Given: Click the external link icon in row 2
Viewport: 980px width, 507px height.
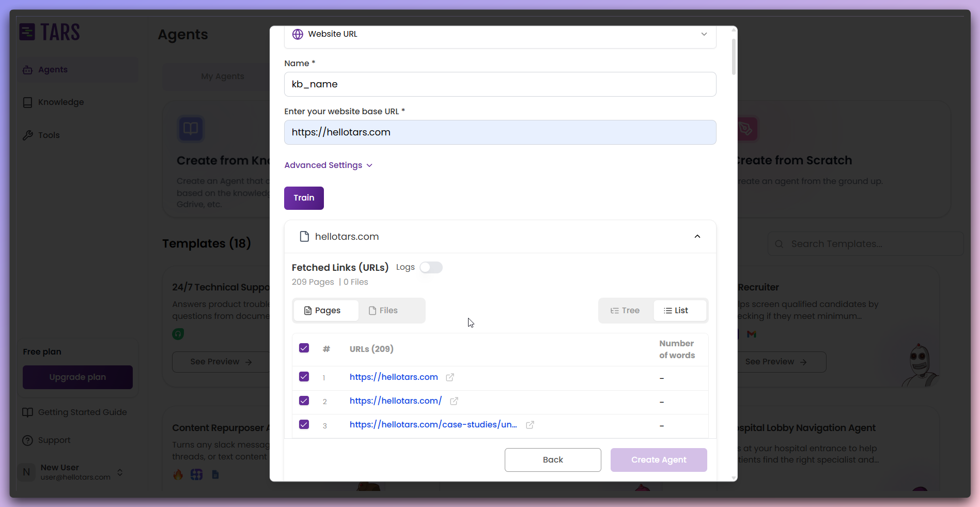Looking at the screenshot, I should (x=454, y=401).
